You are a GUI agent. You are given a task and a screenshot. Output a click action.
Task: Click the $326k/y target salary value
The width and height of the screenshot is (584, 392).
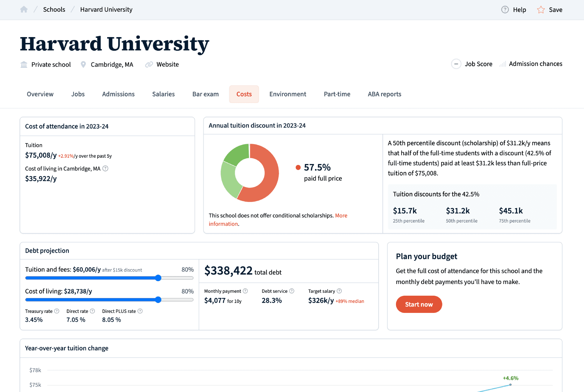click(321, 301)
